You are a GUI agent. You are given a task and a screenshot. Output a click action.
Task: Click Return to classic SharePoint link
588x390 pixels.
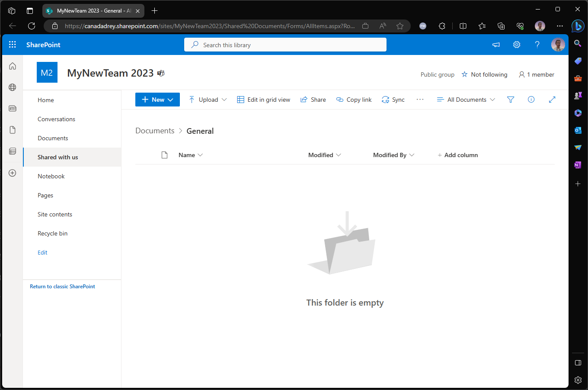[x=62, y=287]
